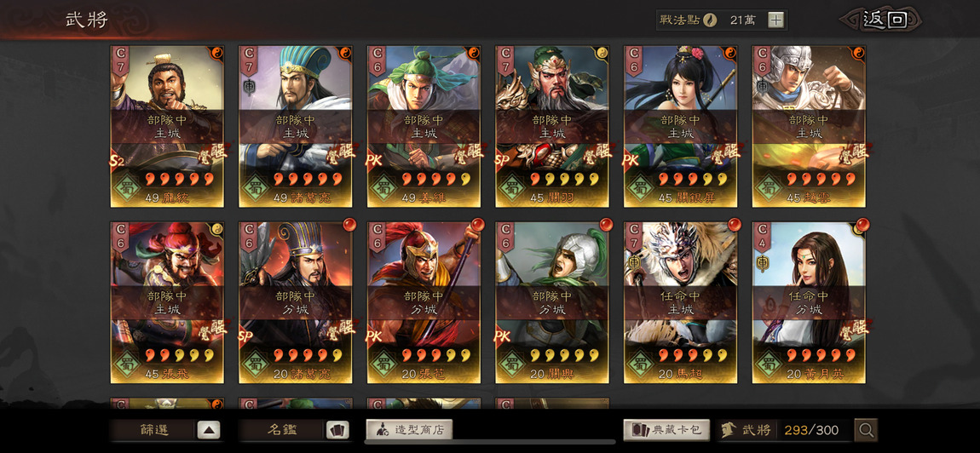980x453 pixels.
Task: Open the 典藏卡包 card pack
Action: coord(666,430)
